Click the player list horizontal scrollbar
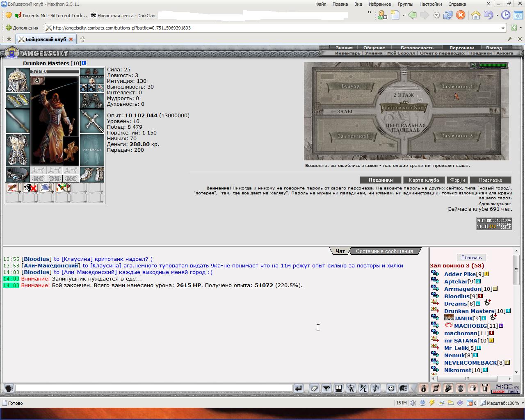The image size is (525, 420). pyautogui.click(x=472, y=379)
